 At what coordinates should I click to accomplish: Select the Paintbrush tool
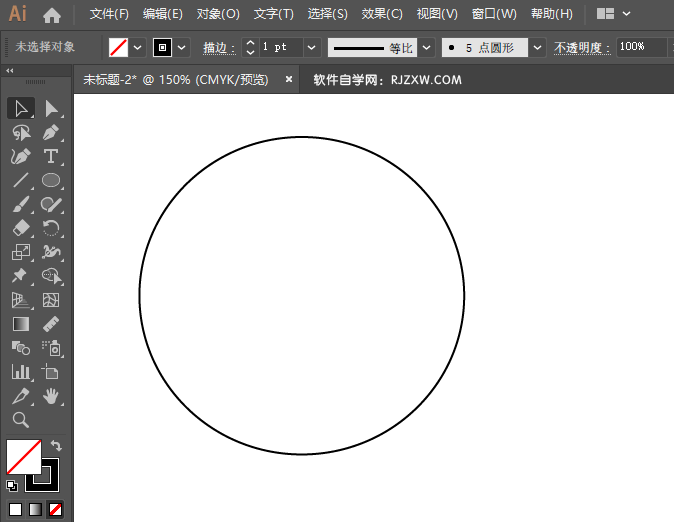point(21,204)
